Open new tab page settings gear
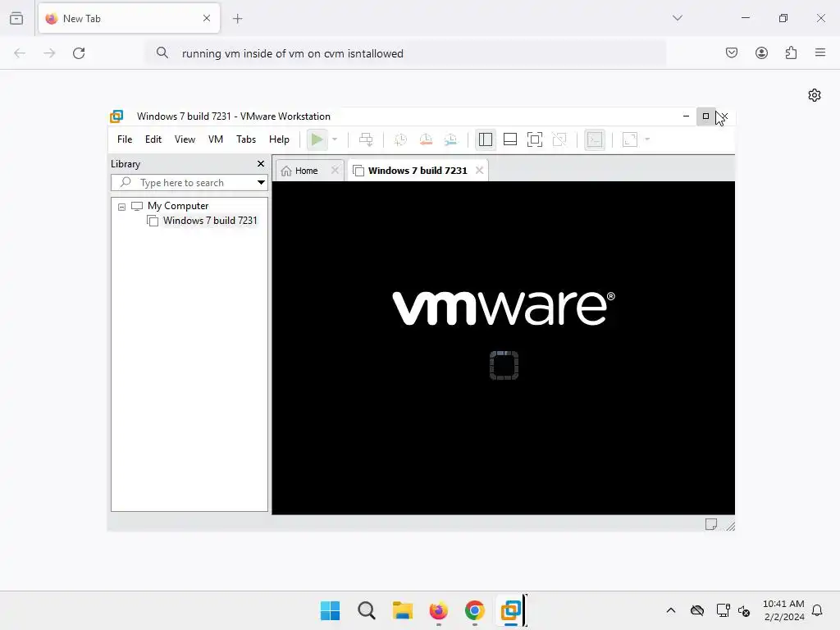Viewport: 840px width, 630px height. (815, 95)
